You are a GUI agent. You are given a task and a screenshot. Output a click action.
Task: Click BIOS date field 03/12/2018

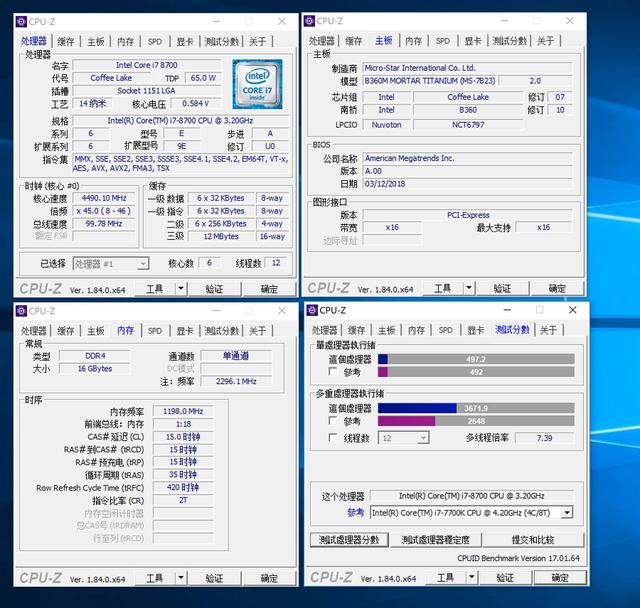coord(468,184)
